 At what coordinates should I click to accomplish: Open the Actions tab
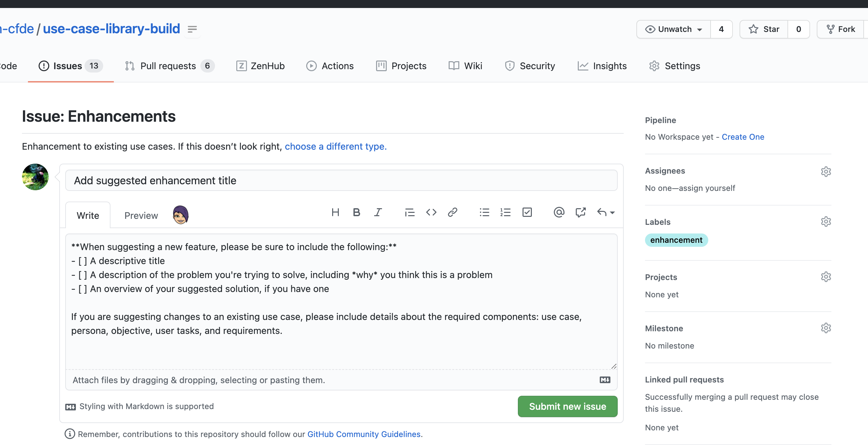coord(330,66)
